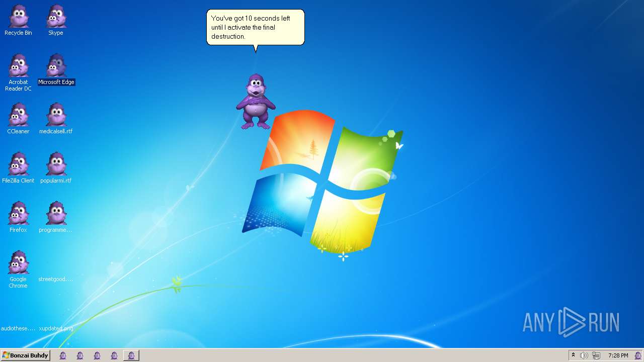The image size is (644, 362).
Task: Select the programme... file icon
Action: 56,217
